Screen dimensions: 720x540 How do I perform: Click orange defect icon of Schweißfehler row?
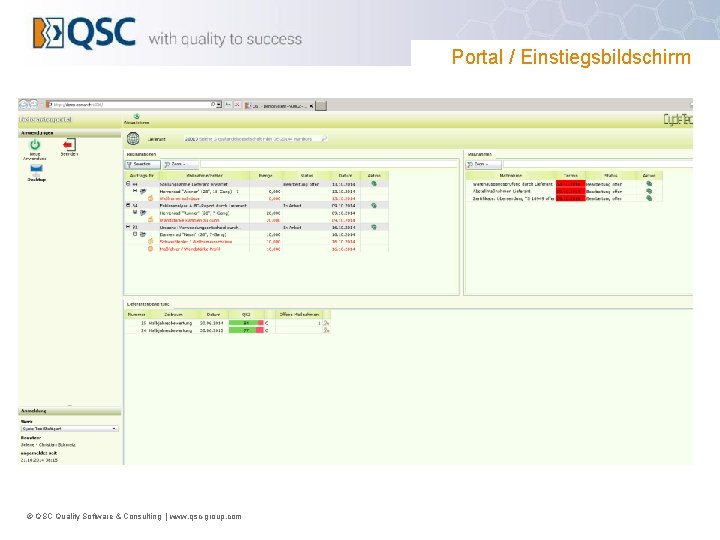tap(150, 242)
